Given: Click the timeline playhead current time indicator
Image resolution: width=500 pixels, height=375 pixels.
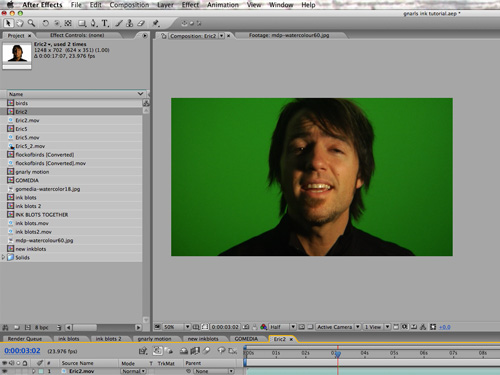Looking at the screenshot, I should point(337,354).
